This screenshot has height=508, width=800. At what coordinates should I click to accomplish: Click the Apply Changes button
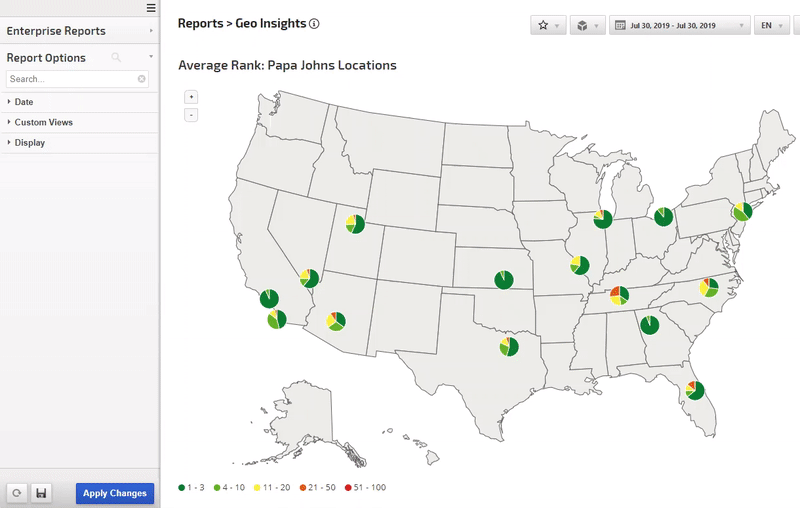tap(115, 493)
